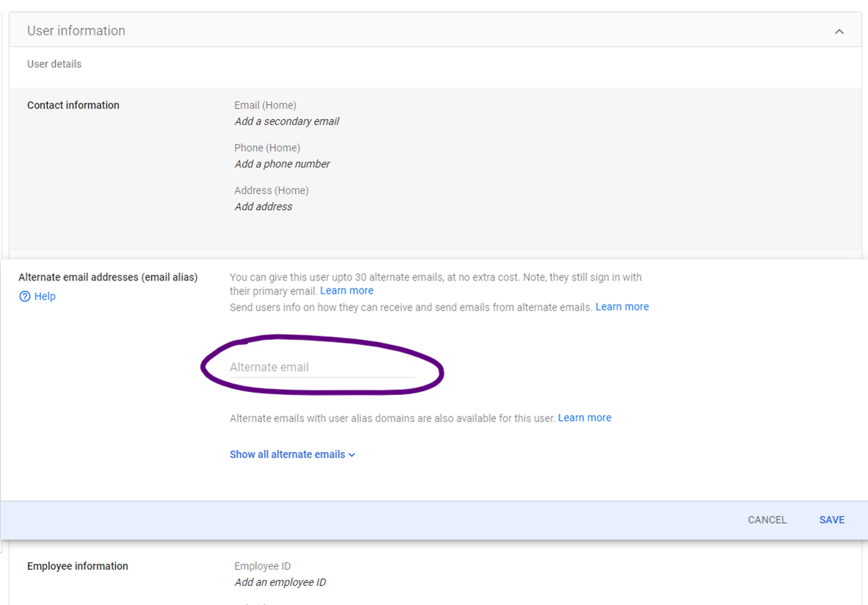
Task: Collapse the User information section chevron
Action: 839,32
